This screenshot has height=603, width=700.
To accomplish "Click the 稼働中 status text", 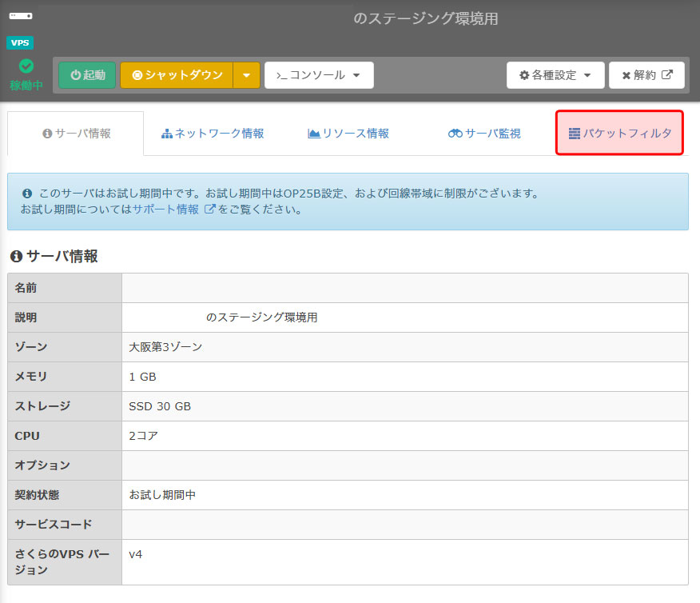I will point(26,86).
